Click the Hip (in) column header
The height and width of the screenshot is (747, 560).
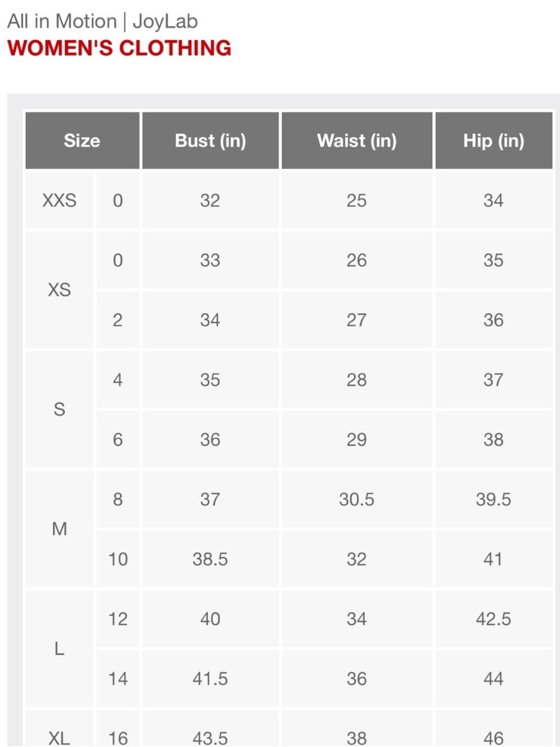pyautogui.click(x=494, y=140)
